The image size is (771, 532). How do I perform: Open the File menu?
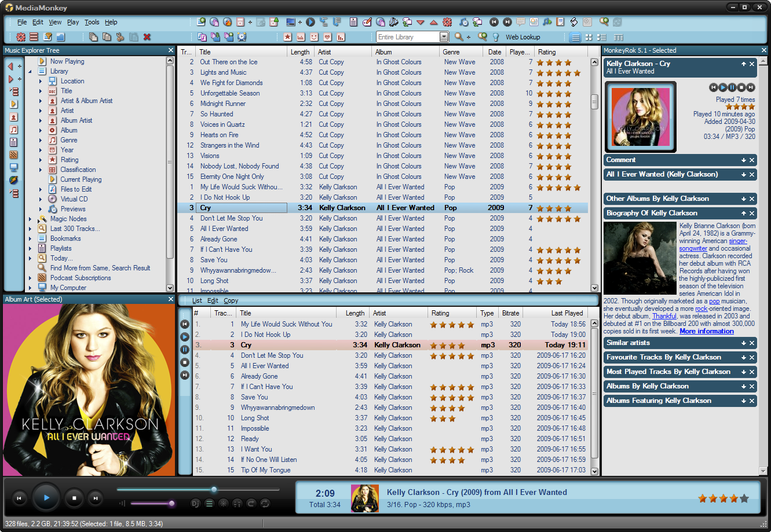[22, 22]
